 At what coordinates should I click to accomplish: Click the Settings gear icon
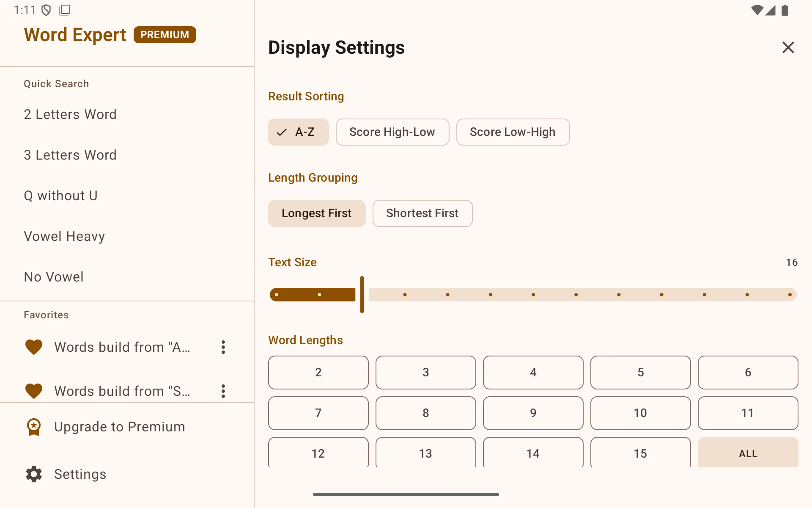(34, 474)
